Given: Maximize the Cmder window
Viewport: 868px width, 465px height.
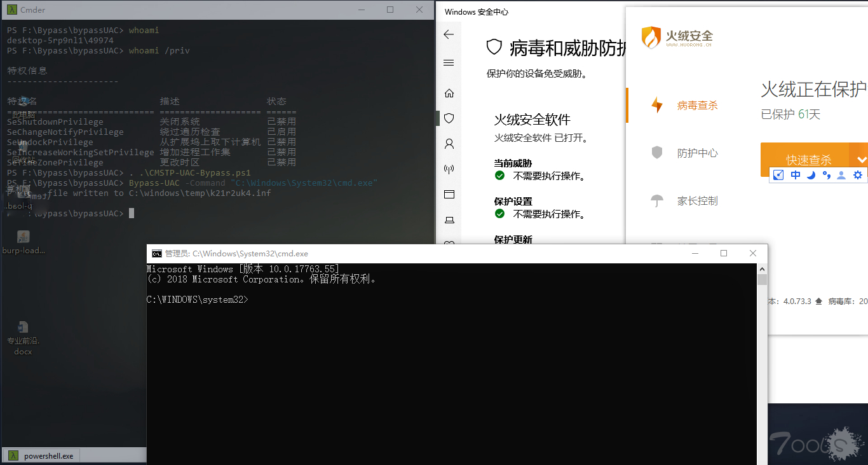Looking at the screenshot, I should tap(390, 10).
